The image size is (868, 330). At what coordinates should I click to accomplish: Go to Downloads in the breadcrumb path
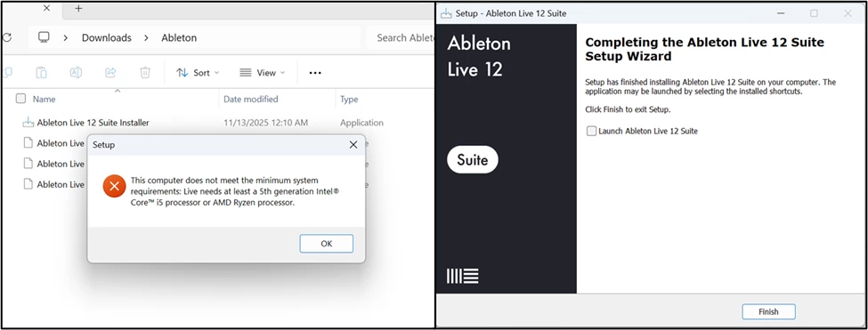point(106,37)
